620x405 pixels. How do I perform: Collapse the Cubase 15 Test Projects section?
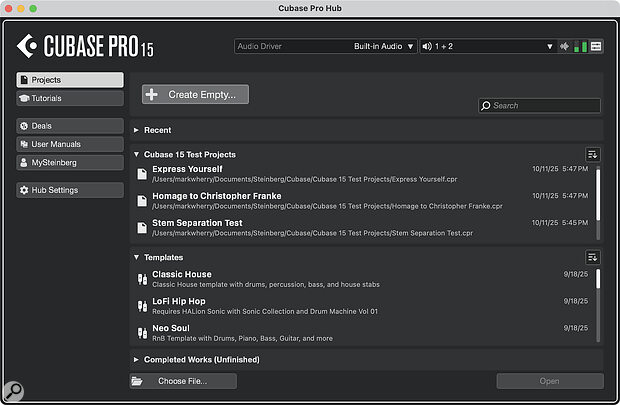[136, 154]
